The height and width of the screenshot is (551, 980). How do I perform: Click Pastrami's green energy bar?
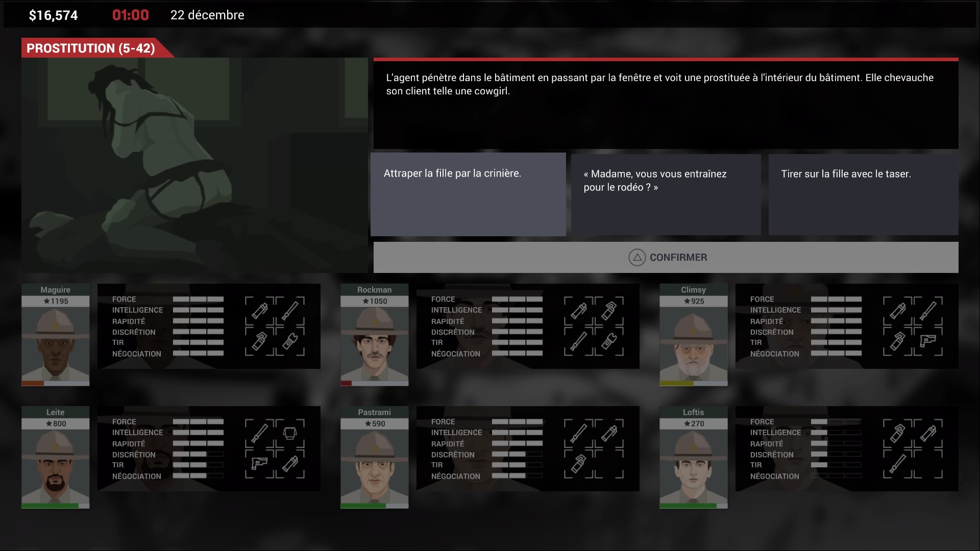pos(363,506)
